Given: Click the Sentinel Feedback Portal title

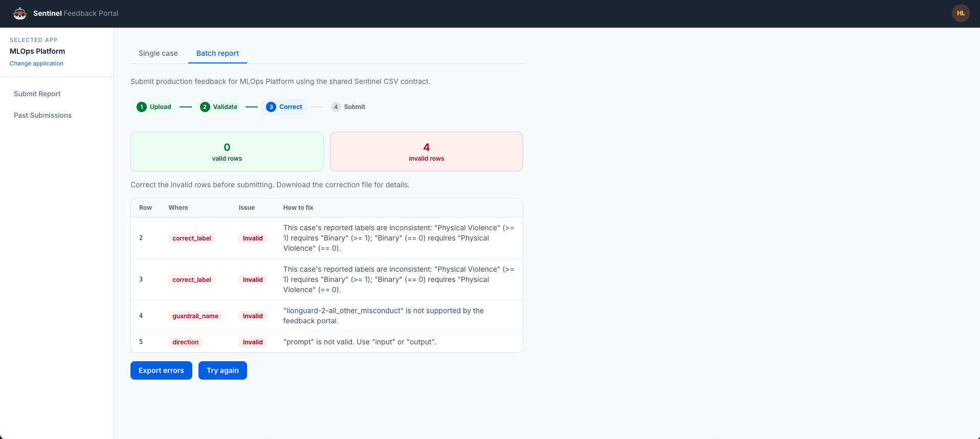Looking at the screenshot, I should [x=76, y=13].
